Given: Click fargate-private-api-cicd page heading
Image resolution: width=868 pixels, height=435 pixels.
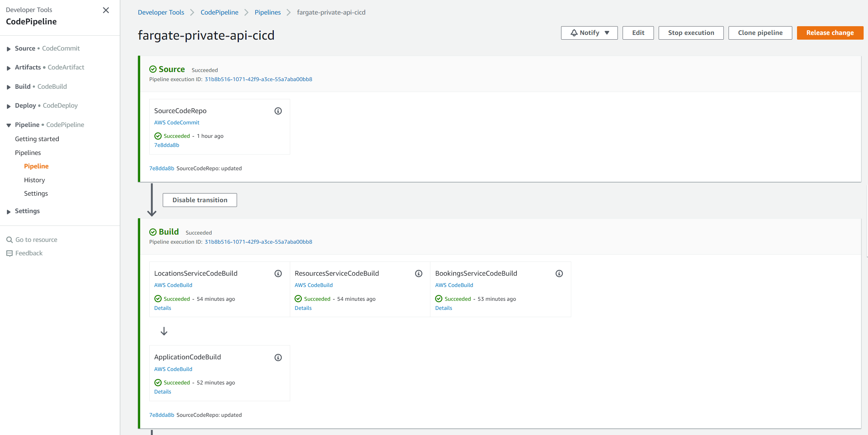Looking at the screenshot, I should [x=206, y=35].
